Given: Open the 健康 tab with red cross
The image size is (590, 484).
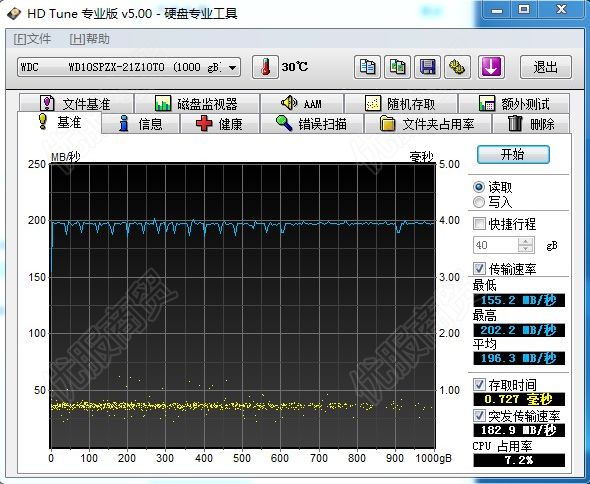Looking at the screenshot, I should [220, 124].
